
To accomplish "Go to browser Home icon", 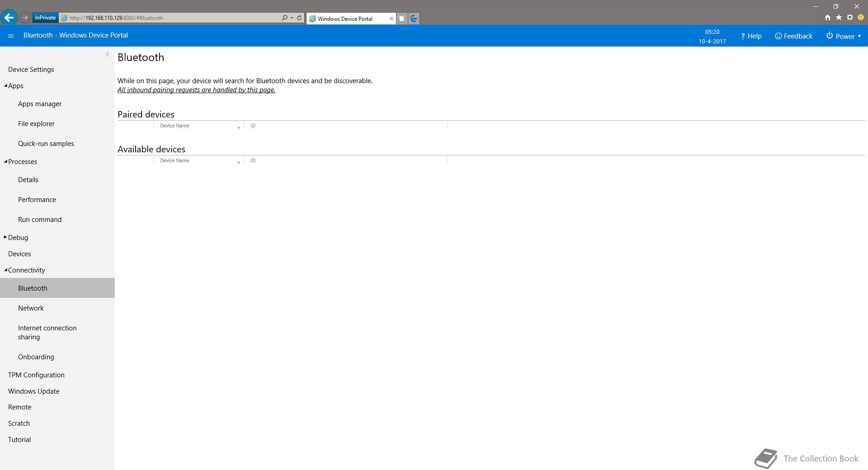I will 827,18.
